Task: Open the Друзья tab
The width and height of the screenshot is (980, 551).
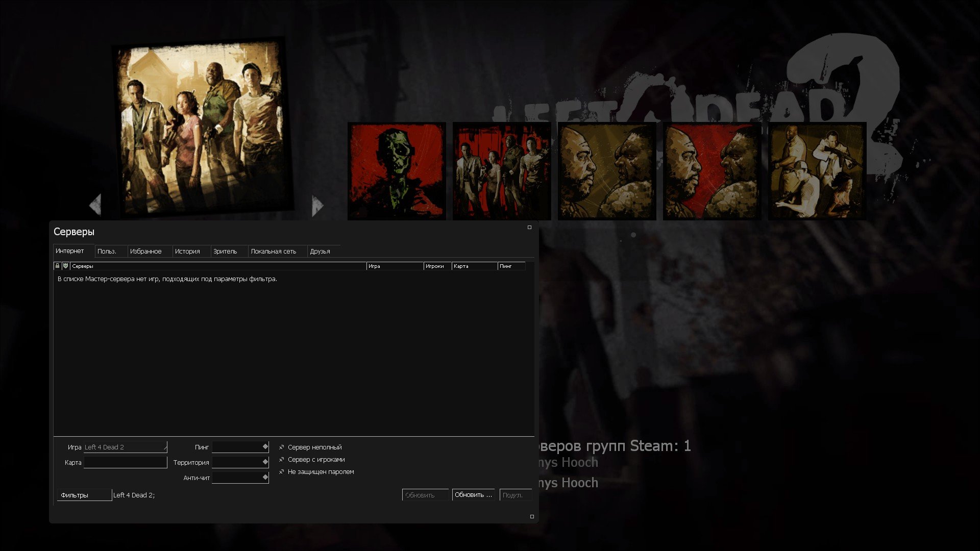Action: tap(324, 252)
